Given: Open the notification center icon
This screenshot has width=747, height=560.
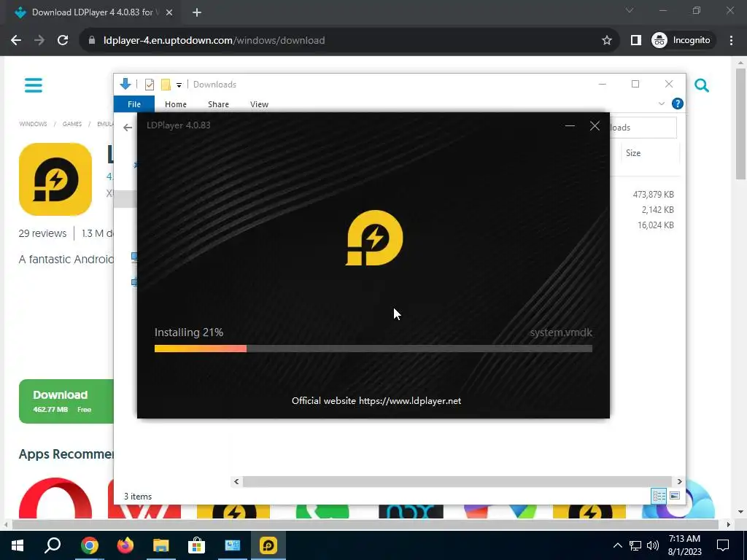Looking at the screenshot, I should point(723,545).
